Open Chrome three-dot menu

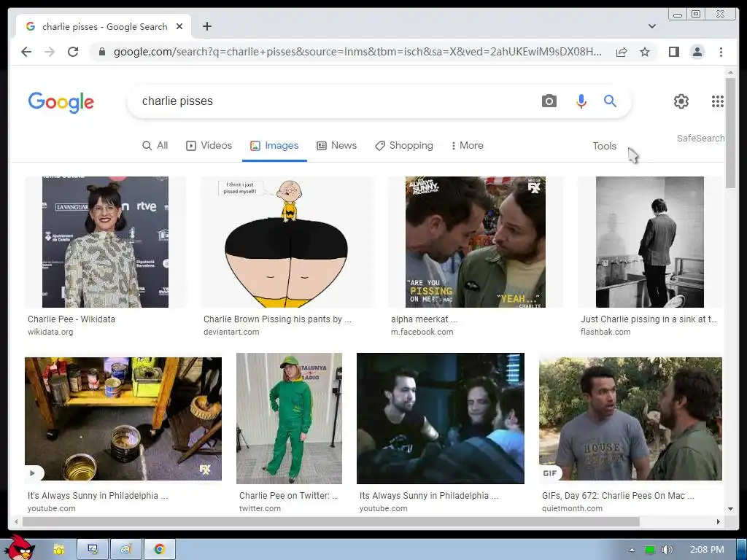pyautogui.click(x=721, y=52)
